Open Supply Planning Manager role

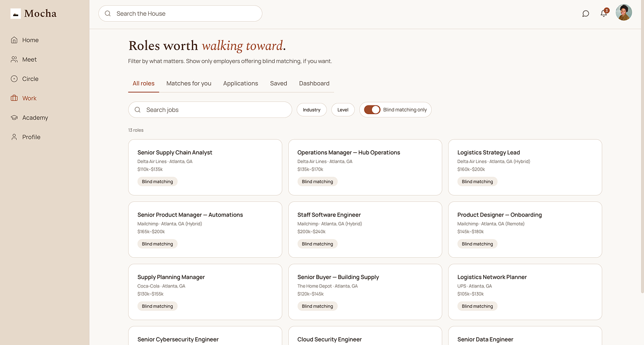(x=205, y=292)
